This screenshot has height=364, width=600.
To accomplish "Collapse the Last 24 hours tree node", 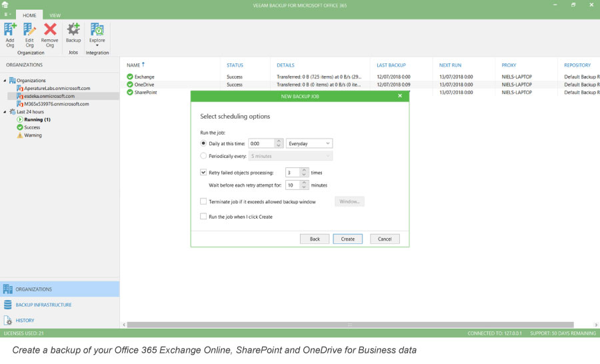I will [5, 112].
